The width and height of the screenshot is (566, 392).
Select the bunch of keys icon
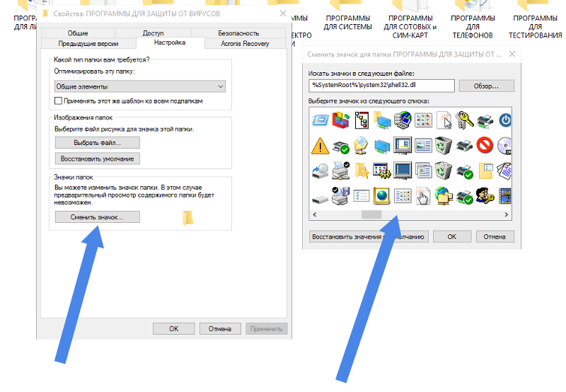(x=465, y=120)
